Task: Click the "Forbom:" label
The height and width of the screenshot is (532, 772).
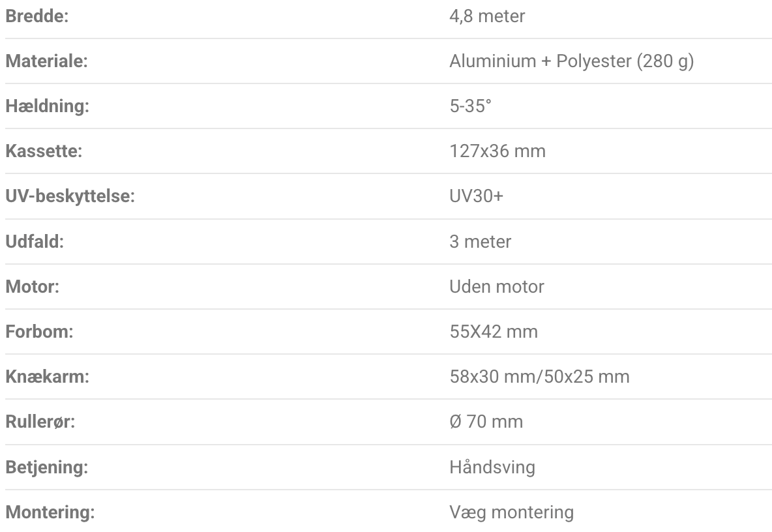Action: click(39, 331)
